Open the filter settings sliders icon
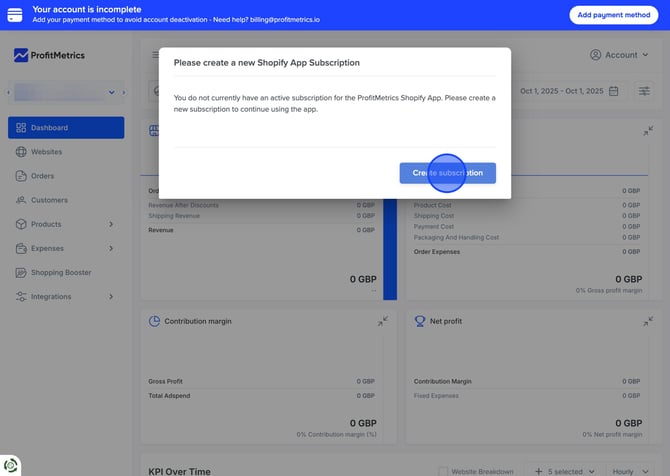This screenshot has width=670, height=476. 645,91
